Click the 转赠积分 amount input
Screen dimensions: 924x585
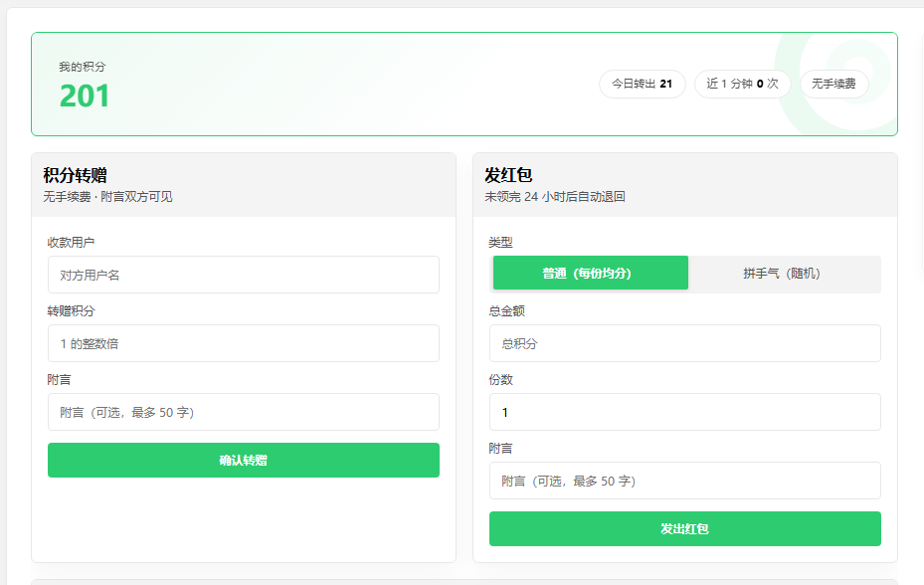pos(244,343)
